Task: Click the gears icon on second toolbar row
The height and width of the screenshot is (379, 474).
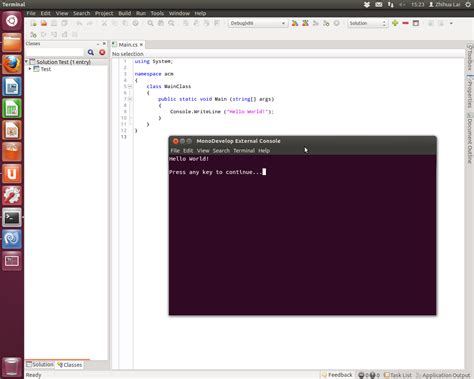Action: pos(33,34)
